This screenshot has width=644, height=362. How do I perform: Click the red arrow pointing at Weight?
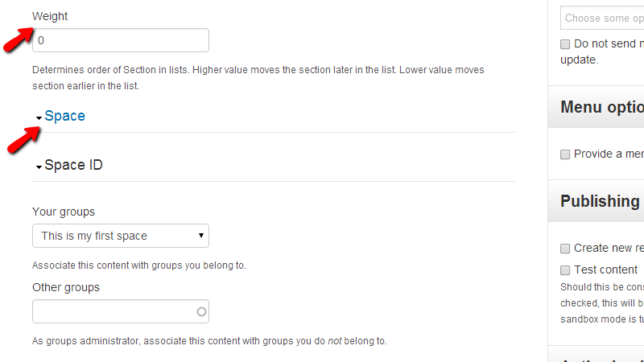click(21, 39)
